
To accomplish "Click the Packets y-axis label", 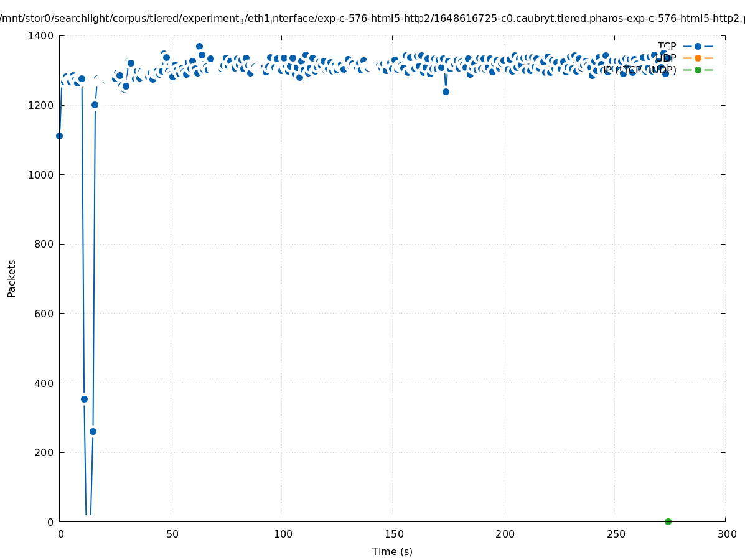I will click(x=12, y=278).
